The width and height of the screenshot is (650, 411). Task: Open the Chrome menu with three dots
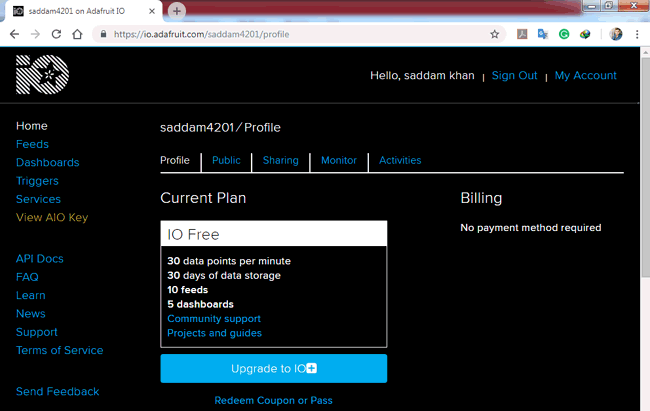click(637, 33)
